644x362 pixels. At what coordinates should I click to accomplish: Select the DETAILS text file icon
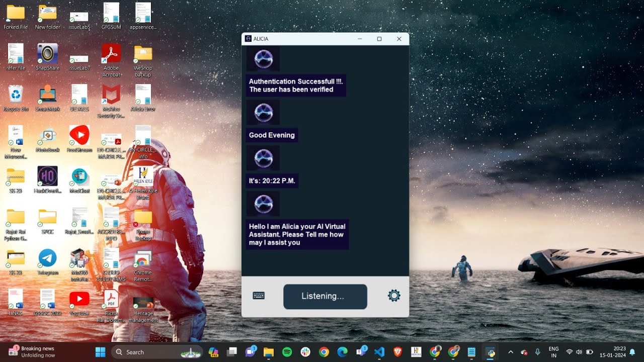(79, 98)
